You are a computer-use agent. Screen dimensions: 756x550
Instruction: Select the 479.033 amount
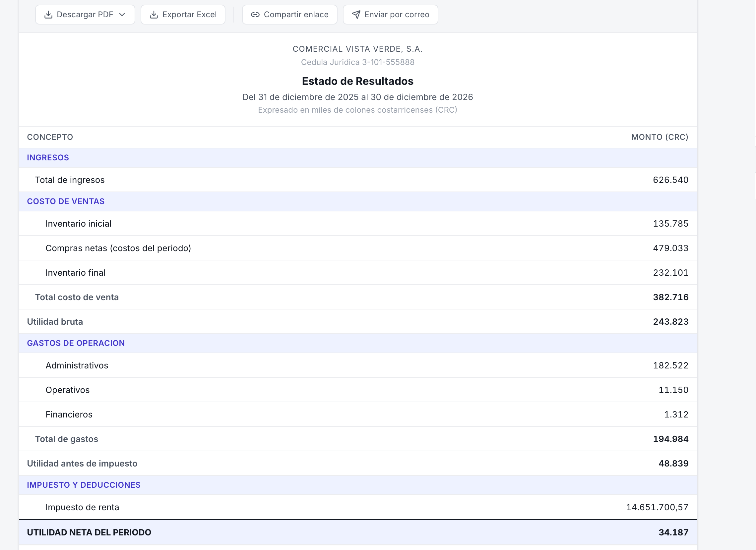(671, 248)
